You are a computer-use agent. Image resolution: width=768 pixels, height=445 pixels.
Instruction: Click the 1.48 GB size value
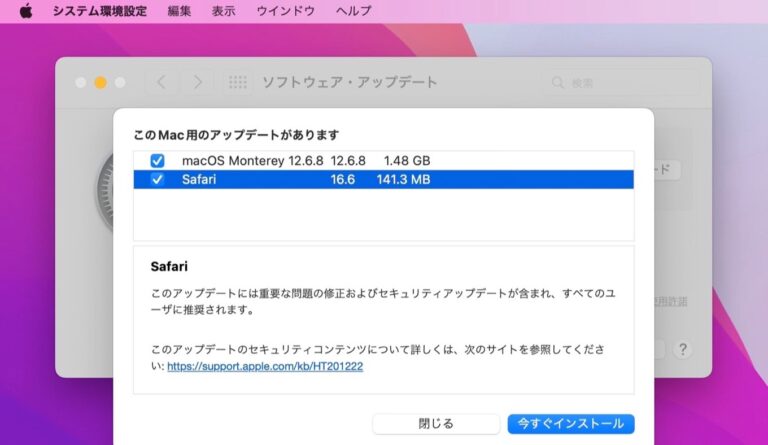(x=407, y=161)
